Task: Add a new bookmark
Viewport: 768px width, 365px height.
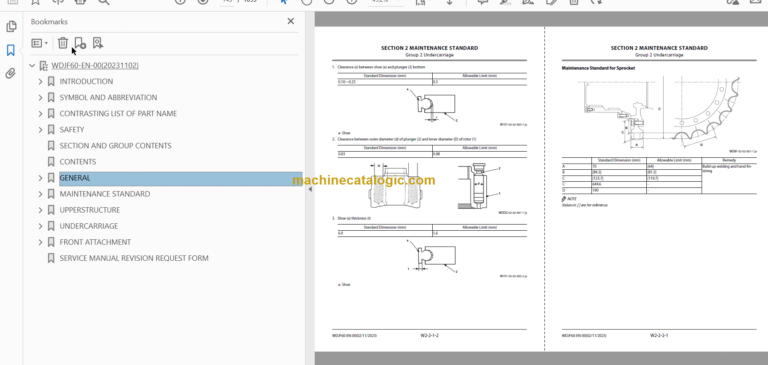Action: click(x=80, y=43)
